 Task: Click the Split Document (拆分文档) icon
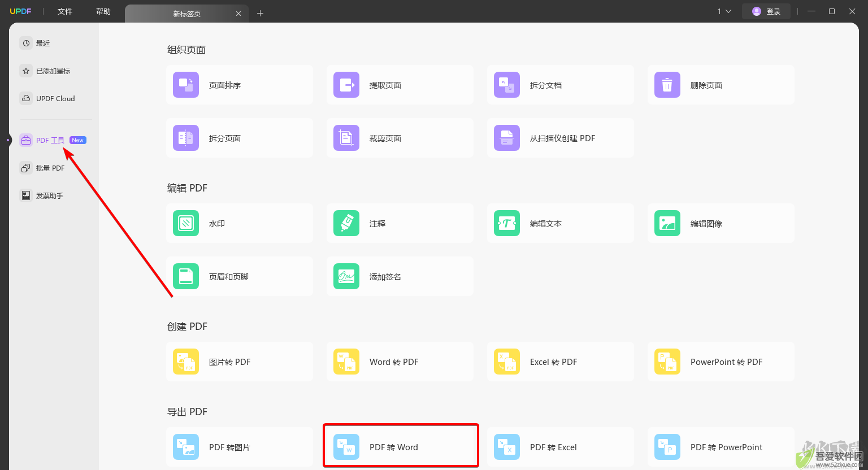507,85
